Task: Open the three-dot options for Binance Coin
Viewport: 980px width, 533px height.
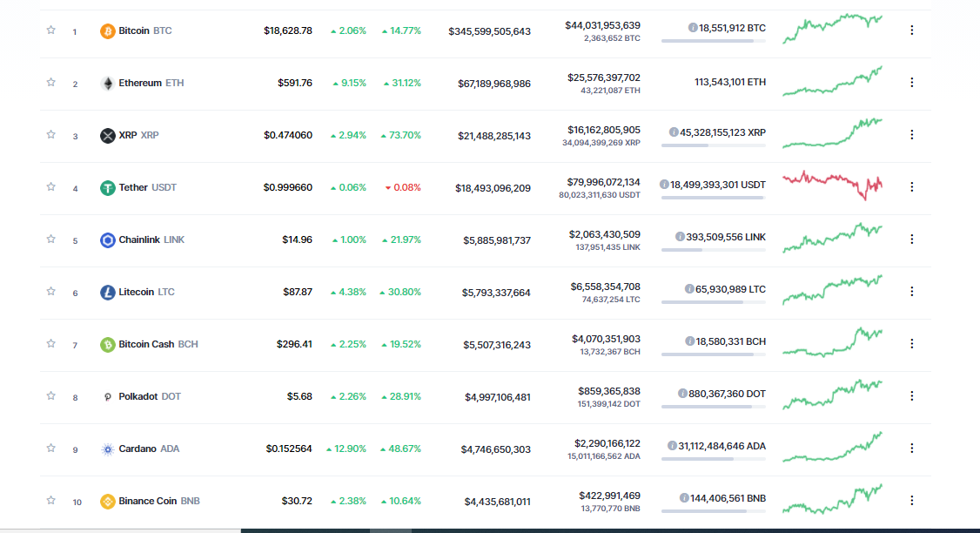Action: 911,501
